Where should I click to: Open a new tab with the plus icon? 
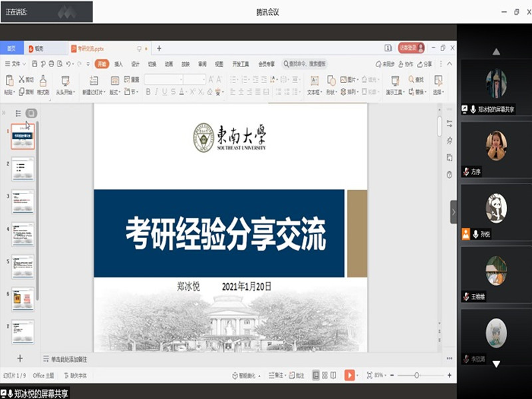click(159, 49)
